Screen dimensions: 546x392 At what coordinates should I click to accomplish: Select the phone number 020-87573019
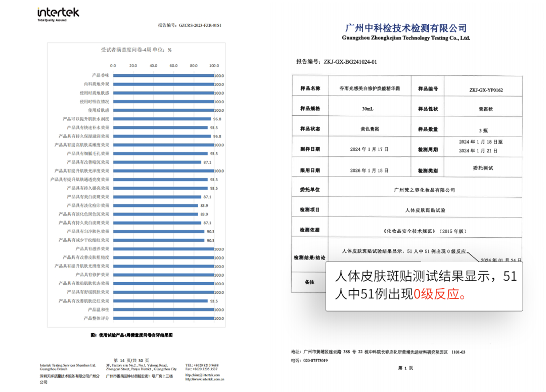315,361
